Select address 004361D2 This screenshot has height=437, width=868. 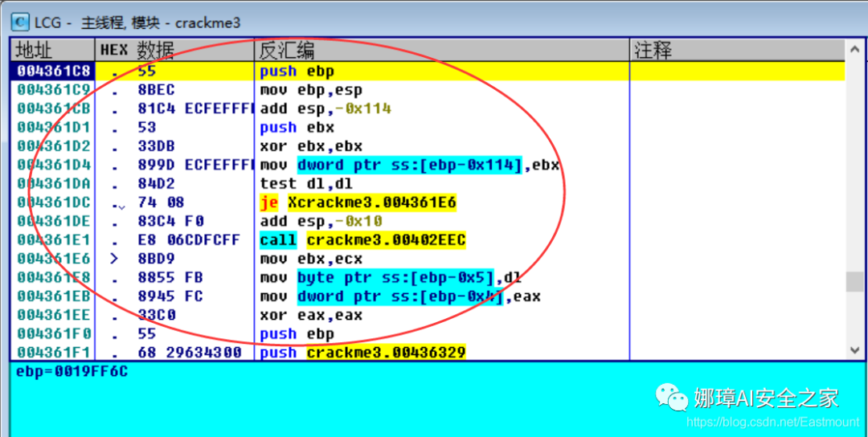53,146
